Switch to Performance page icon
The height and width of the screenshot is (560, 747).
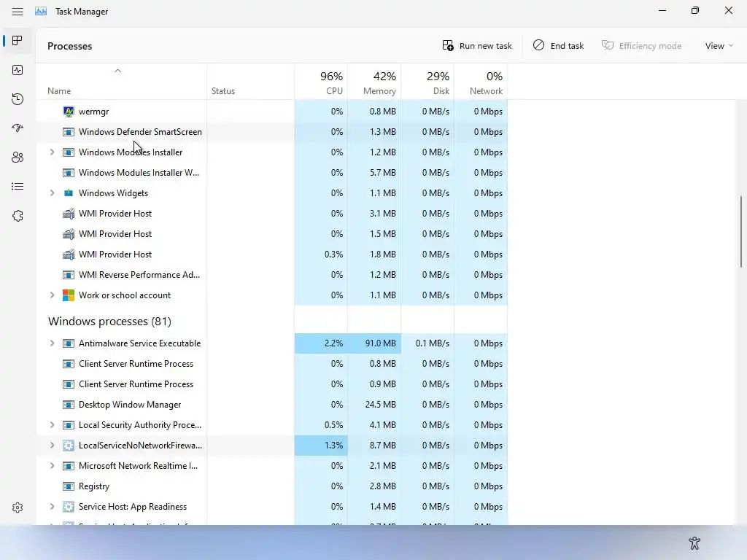(x=18, y=70)
